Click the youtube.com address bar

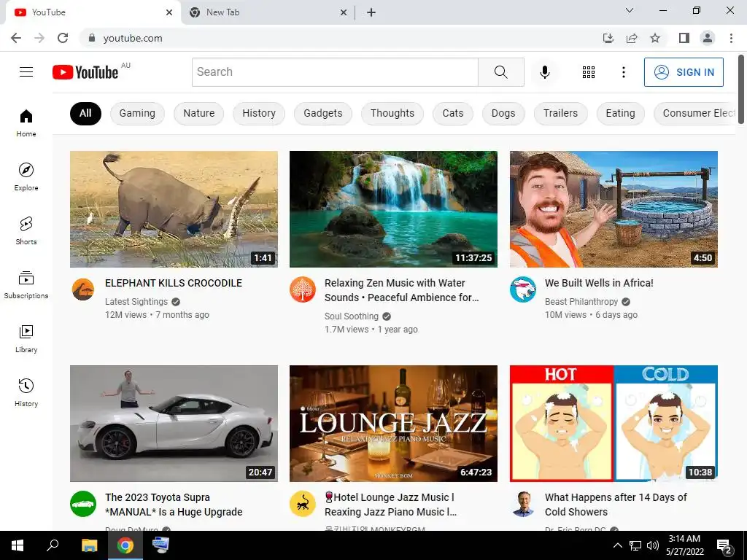[338, 38]
